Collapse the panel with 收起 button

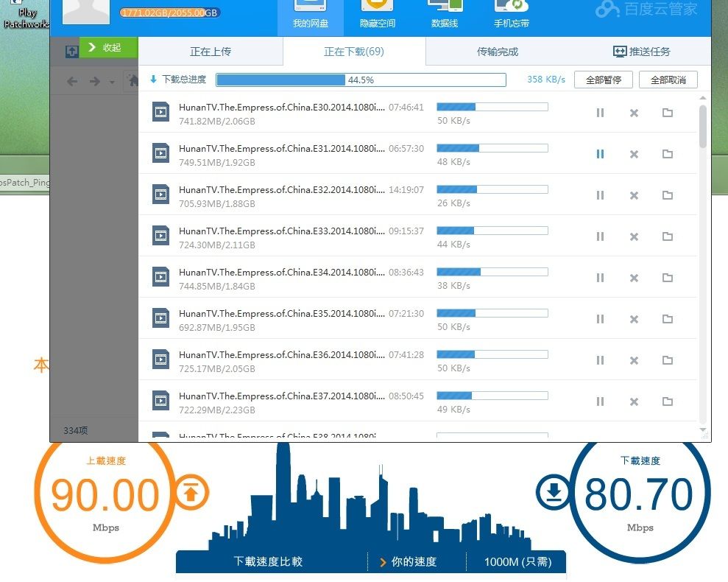coord(108,47)
